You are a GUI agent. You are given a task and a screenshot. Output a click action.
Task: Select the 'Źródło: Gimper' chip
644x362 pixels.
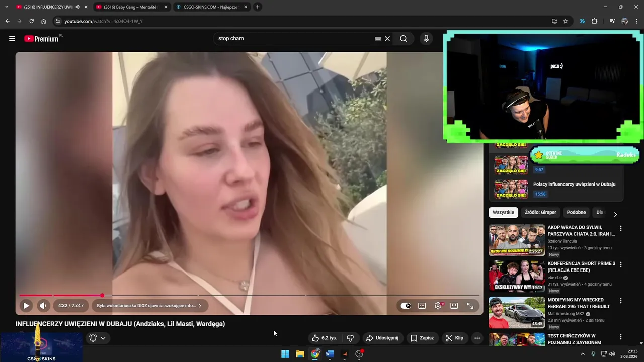(x=540, y=213)
